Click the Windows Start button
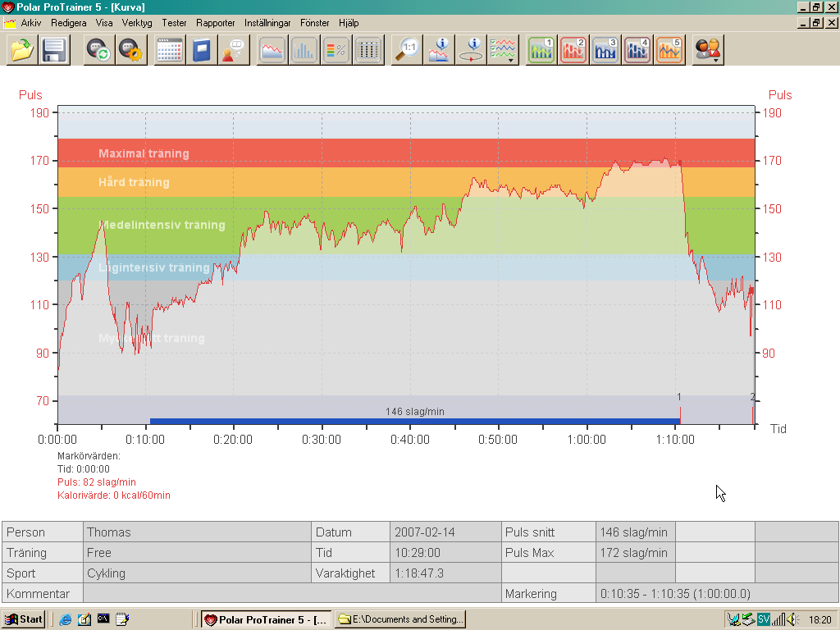Image resolution: width=840 pixels, height=630 pixels. tap(24, 619)
